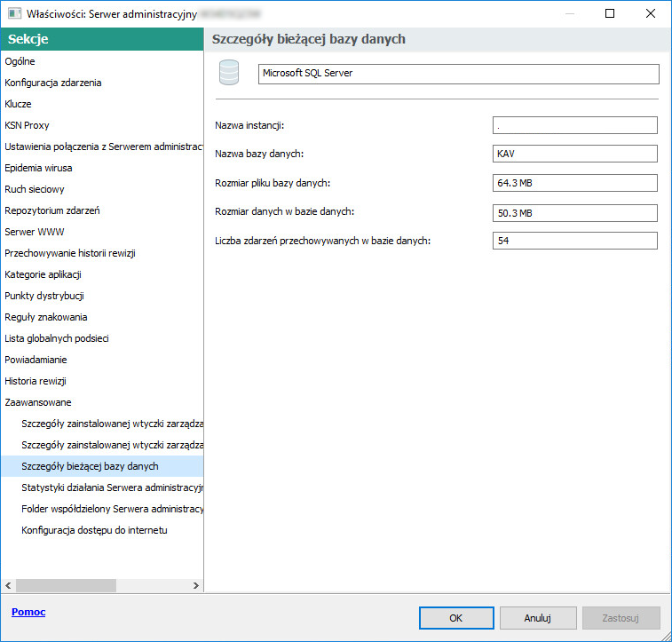Click the Nazwa bazy danych field
The width and height of the screenshot is (672, 642).
click(x=574, y=154)
